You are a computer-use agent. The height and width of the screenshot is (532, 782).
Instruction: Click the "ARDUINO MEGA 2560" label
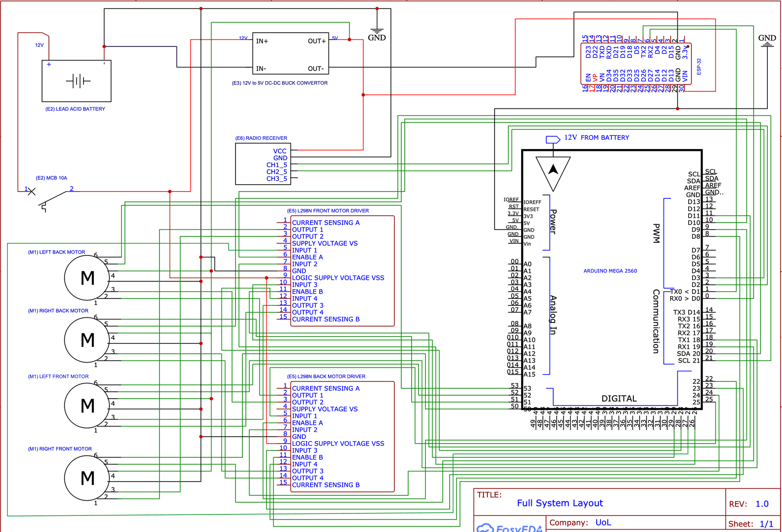[x=610, y=271]
